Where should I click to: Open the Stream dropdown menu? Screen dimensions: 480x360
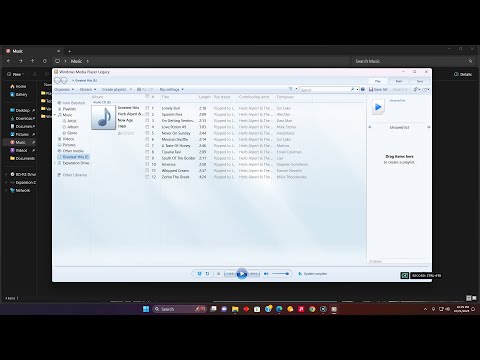[88, 89]
